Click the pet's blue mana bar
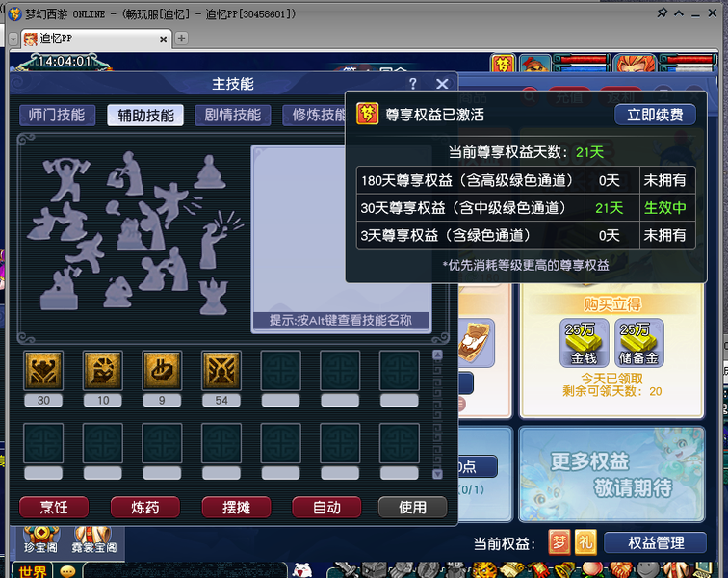 click(585, 68)
